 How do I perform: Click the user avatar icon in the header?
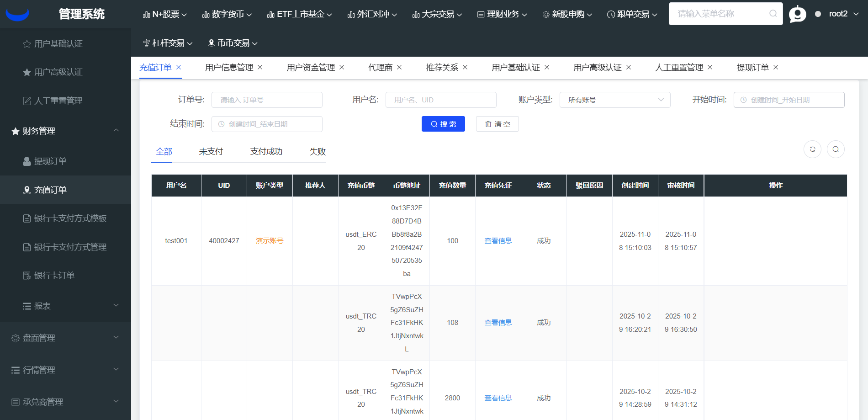click(798, 14)
